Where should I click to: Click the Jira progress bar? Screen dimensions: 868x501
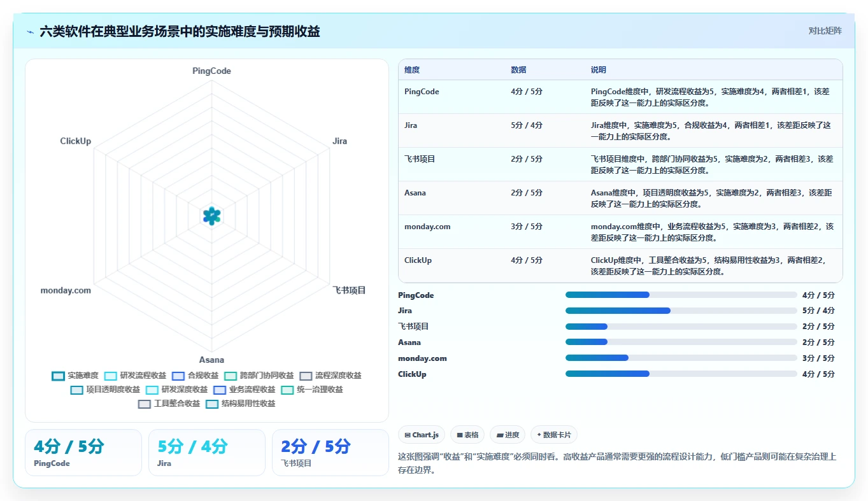click(x=681, y=311)
